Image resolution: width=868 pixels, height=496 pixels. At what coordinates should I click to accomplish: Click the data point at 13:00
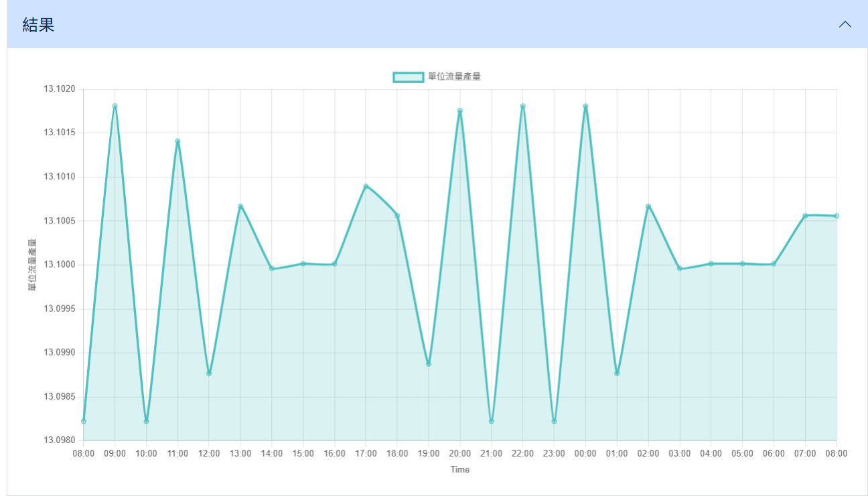coord(240,206)
